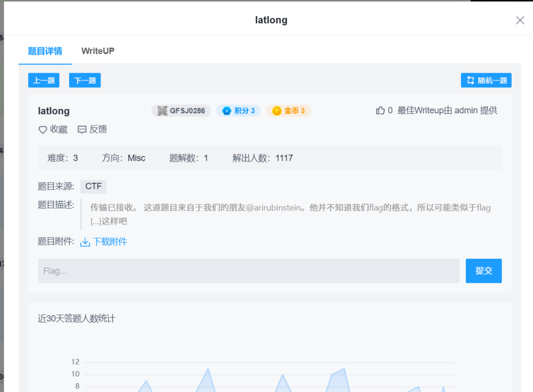The width and height of the screenshot is (533, 392).
Task: Click the download attachment icon
Action: pyautogui.click(x=85, y=242)
